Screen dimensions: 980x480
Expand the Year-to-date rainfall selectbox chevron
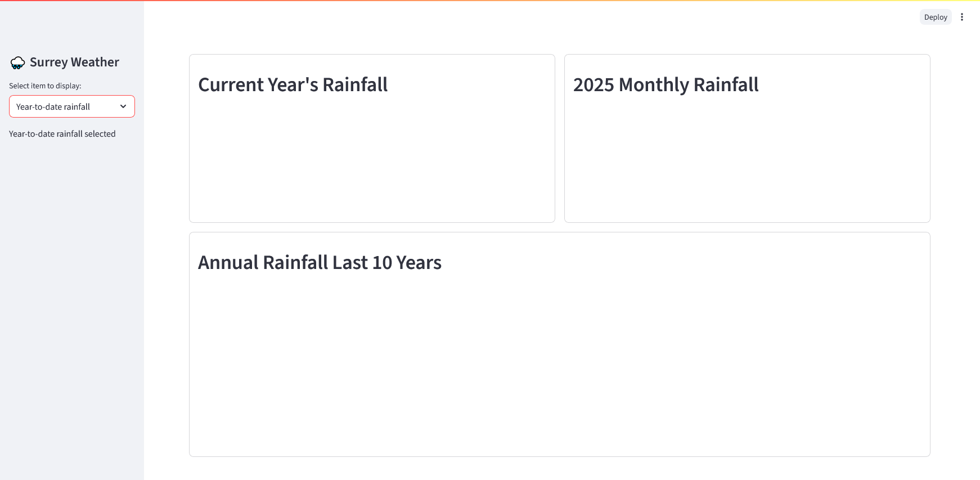click(123, 106)
